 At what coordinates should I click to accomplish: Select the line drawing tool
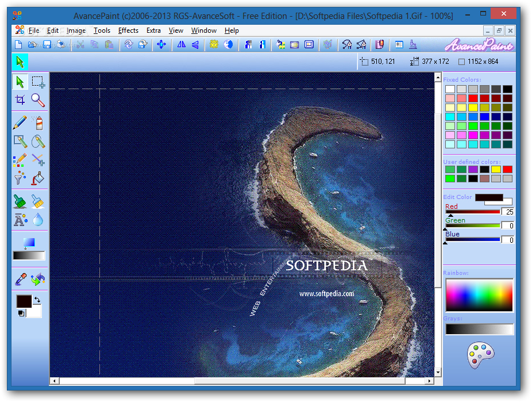click(38, 159)
